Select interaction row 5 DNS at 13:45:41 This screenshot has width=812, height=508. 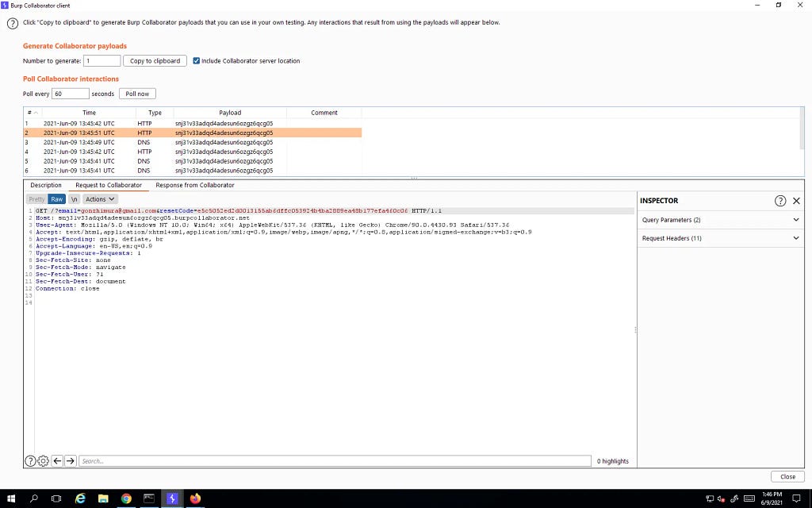pos(193,161)
